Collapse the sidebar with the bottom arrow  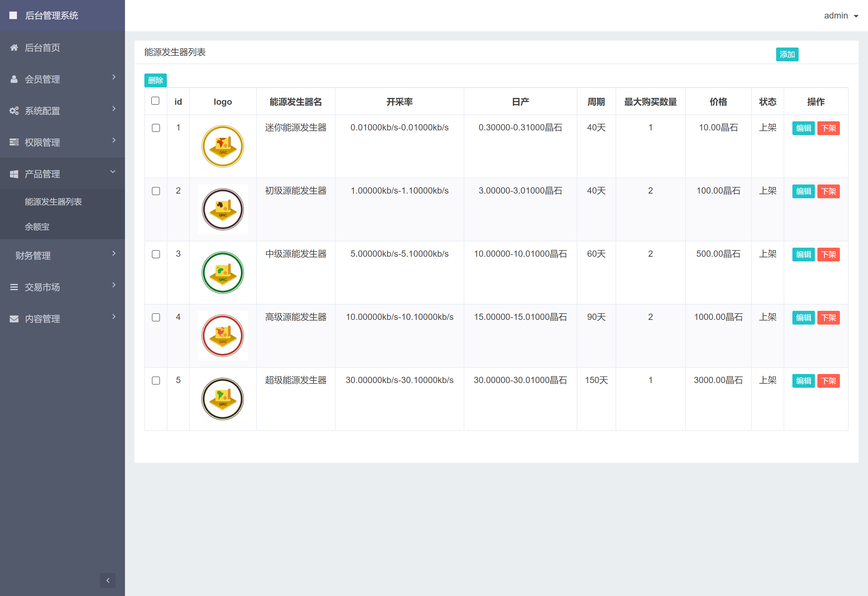pos(107,580)
